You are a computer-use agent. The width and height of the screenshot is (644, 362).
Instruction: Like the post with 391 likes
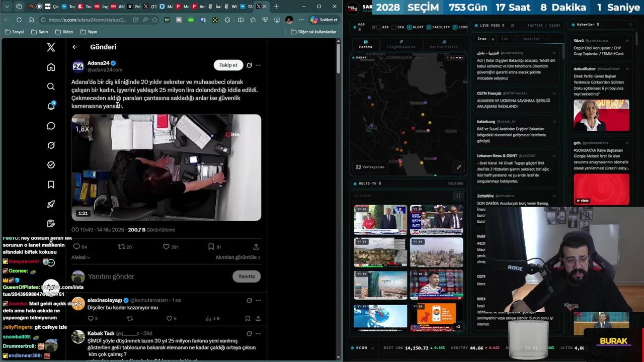point(166,247)
